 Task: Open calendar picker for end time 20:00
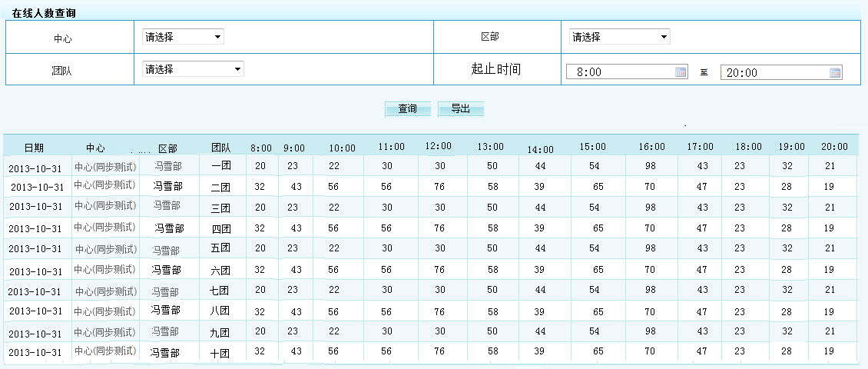835,73
